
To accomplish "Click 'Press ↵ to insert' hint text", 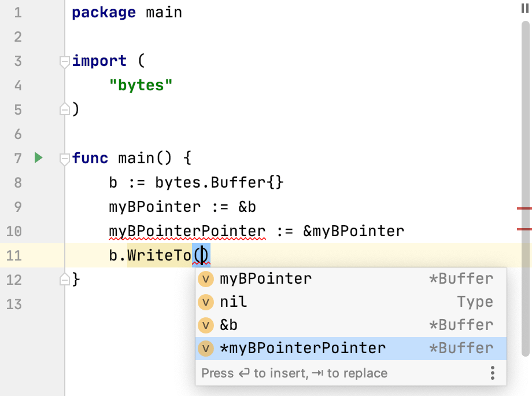I will coord(255,373).
